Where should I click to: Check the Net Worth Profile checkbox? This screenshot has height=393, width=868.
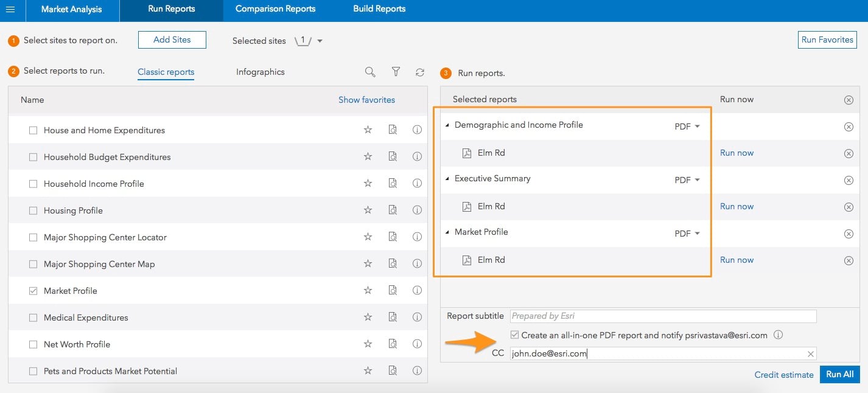[x=33, y=344]
